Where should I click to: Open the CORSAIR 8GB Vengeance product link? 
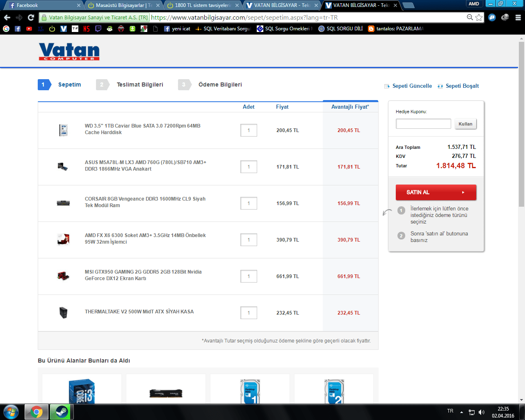[x=145, y=202]
